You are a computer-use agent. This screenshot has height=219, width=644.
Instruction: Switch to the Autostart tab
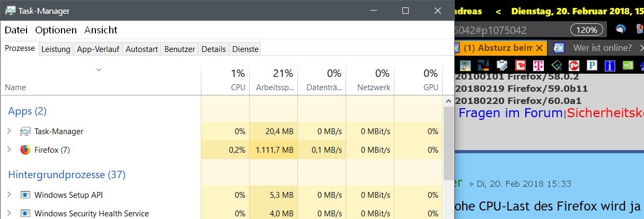click(x=142, y=49)
